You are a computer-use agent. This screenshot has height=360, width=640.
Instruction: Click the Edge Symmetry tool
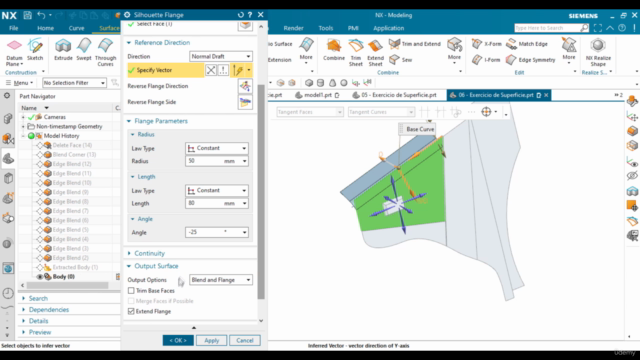[x=531, y=60]
